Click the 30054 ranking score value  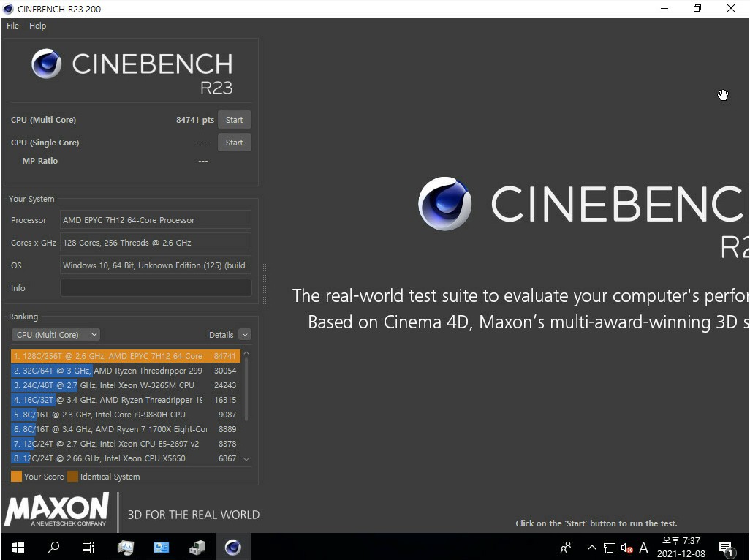pyautogui.click(x=225, y=371)
